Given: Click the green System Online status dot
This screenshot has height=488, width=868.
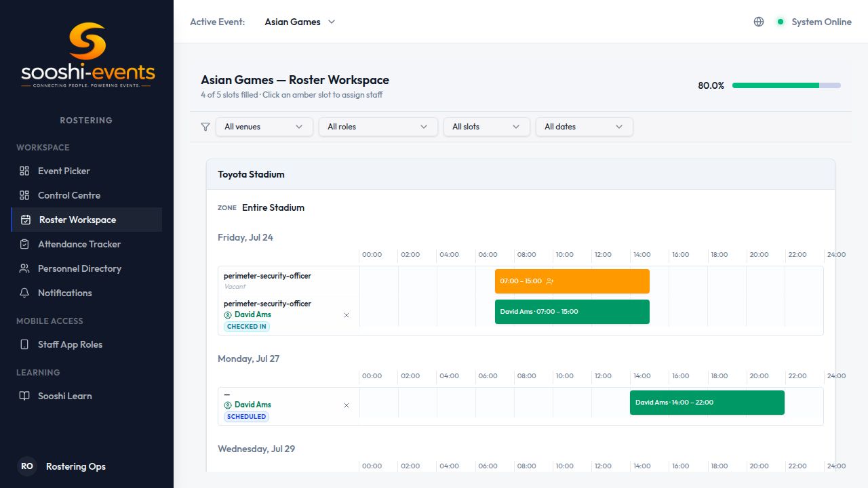Looking at the screenshot, I should point(781,22).
